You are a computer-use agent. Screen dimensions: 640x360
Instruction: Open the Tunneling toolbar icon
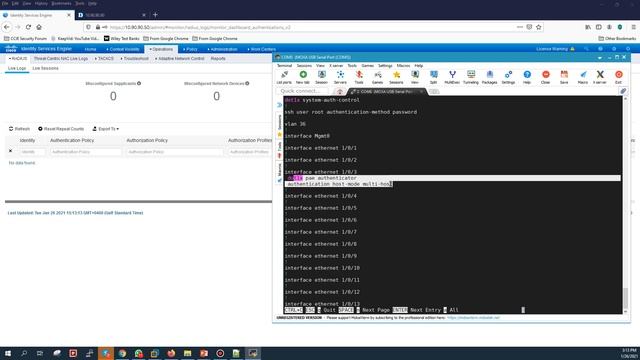pos(471,77)
